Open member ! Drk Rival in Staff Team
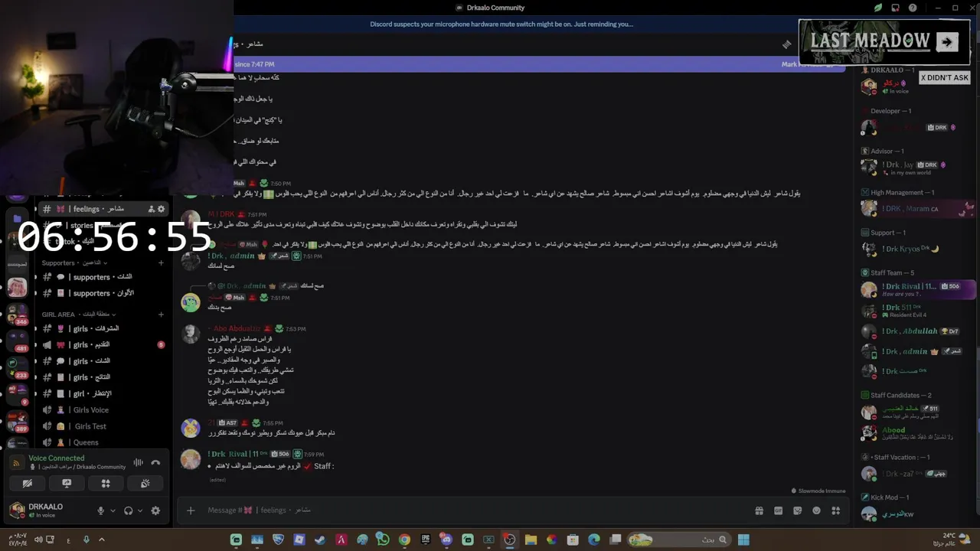The image size is (980, 551). (916, 289)
